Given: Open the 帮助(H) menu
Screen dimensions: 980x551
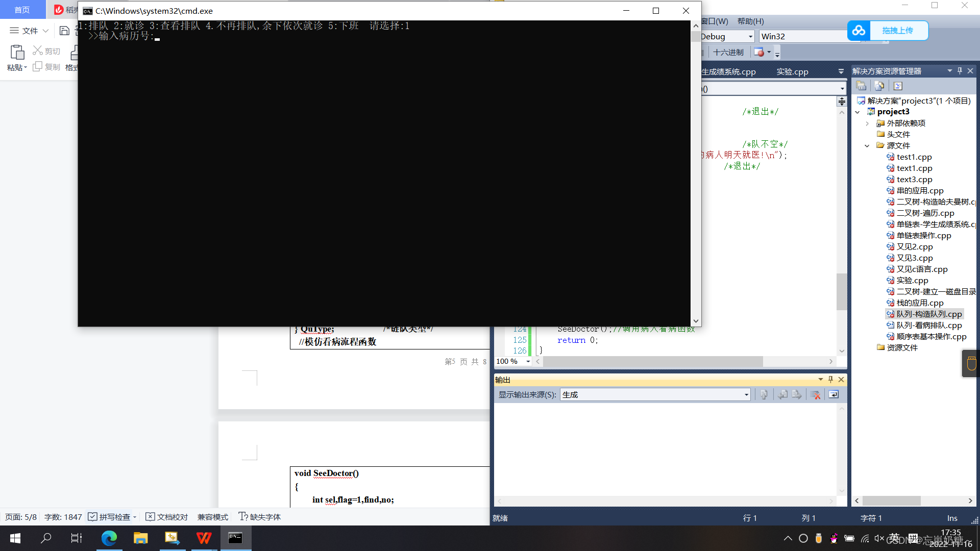Looking at the screenshot, I should [750, 21].
